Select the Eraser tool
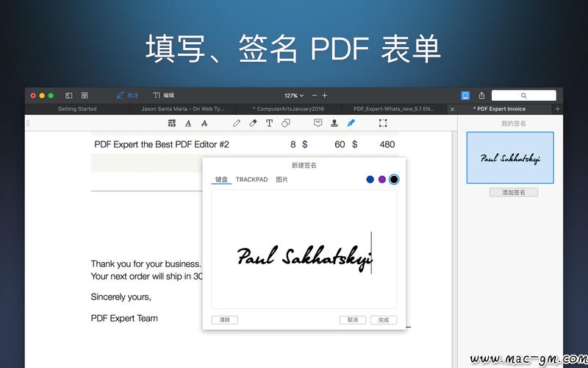 [253, 123]
